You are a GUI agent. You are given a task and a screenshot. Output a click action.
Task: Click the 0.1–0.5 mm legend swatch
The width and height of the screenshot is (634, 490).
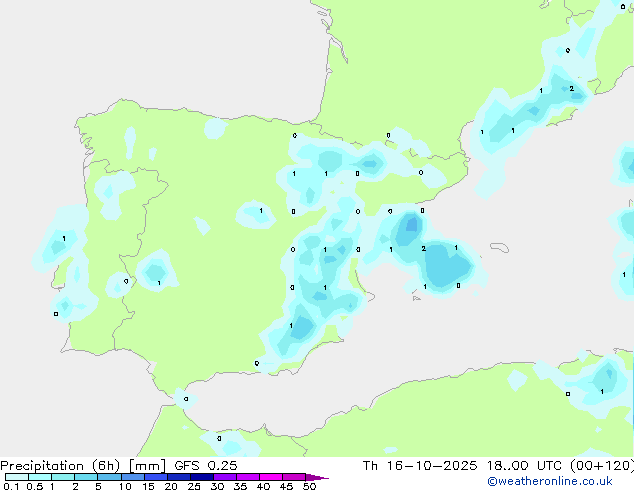pos(17,477)
